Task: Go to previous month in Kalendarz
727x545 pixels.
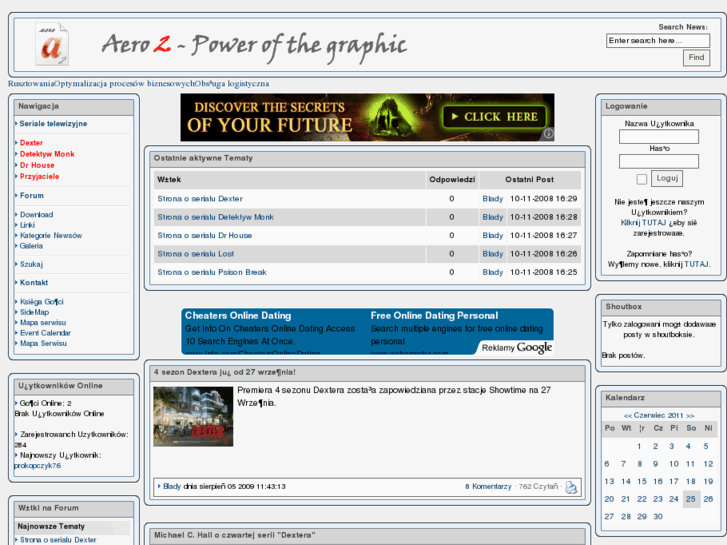Action: pos(628,416)
